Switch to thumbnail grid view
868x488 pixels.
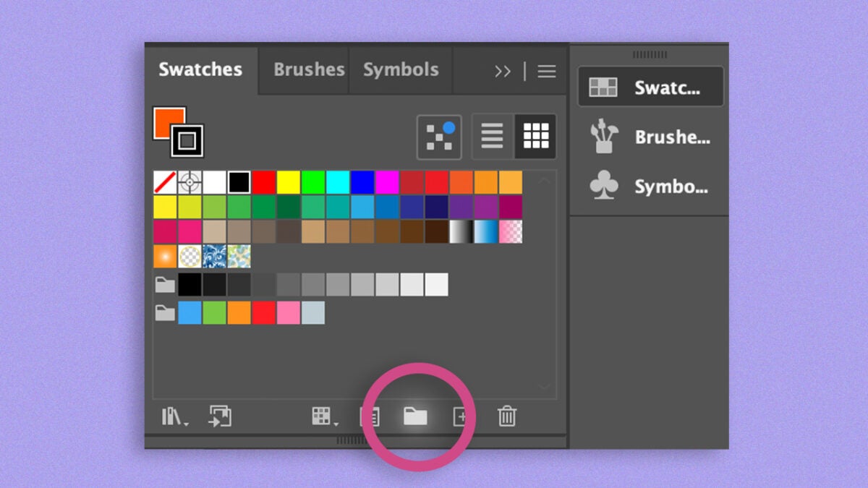click(x=535, y=136)
